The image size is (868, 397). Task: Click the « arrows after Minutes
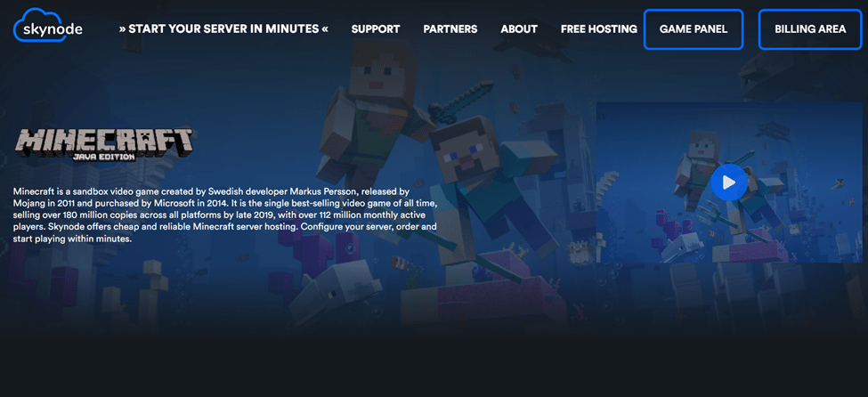click(x=324, y=29)
